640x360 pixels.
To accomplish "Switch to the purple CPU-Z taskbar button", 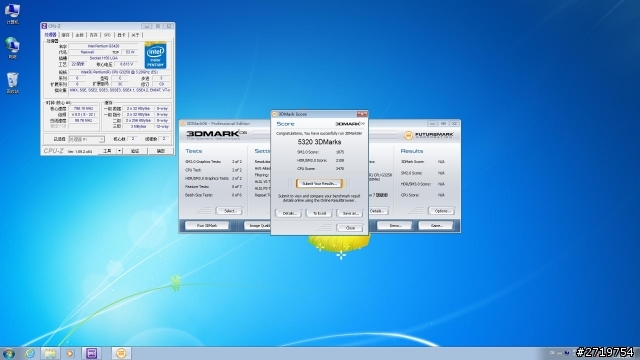I will point(91,353).
